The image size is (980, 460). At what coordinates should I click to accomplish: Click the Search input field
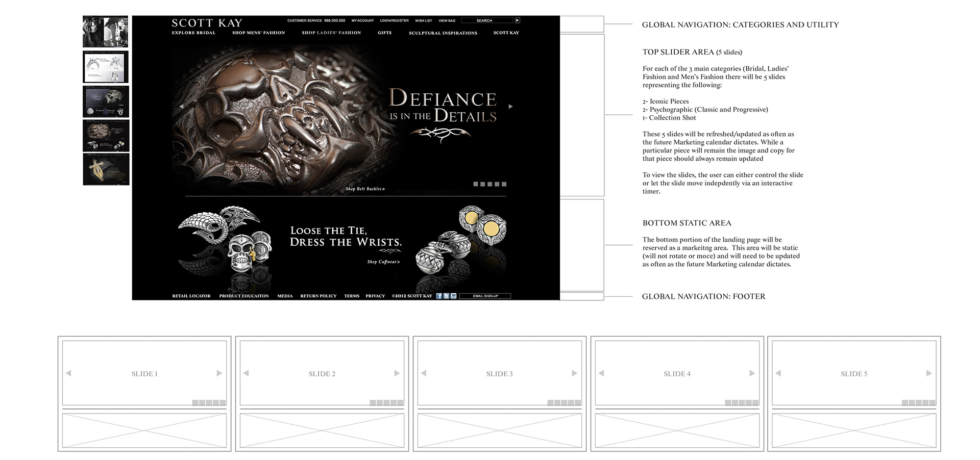(x=487, y=20)
